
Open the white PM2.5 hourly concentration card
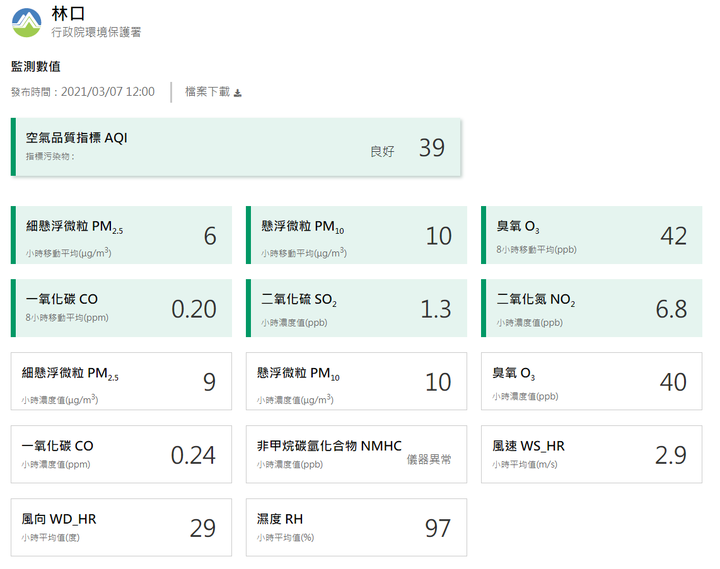(x=121, y=381)
